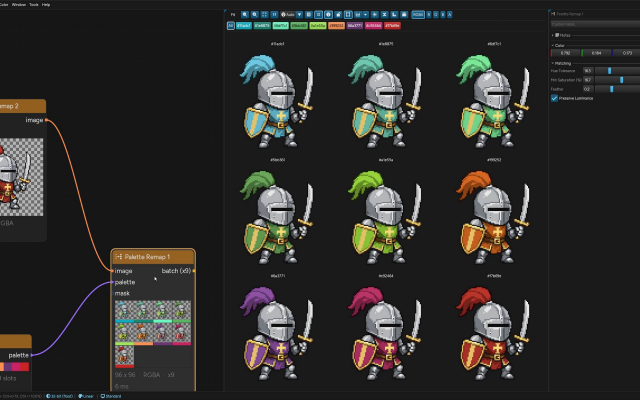Image resolution: width=640 pixels, height=400 pixels.
Task: Click the blue channel value field
Action: 627,53
